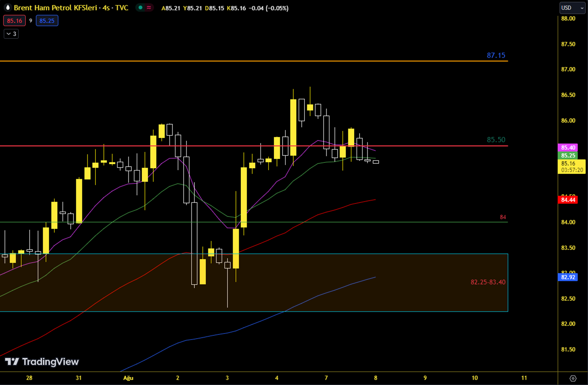
Task: Click the green market status dot
Action: (140, 7)
